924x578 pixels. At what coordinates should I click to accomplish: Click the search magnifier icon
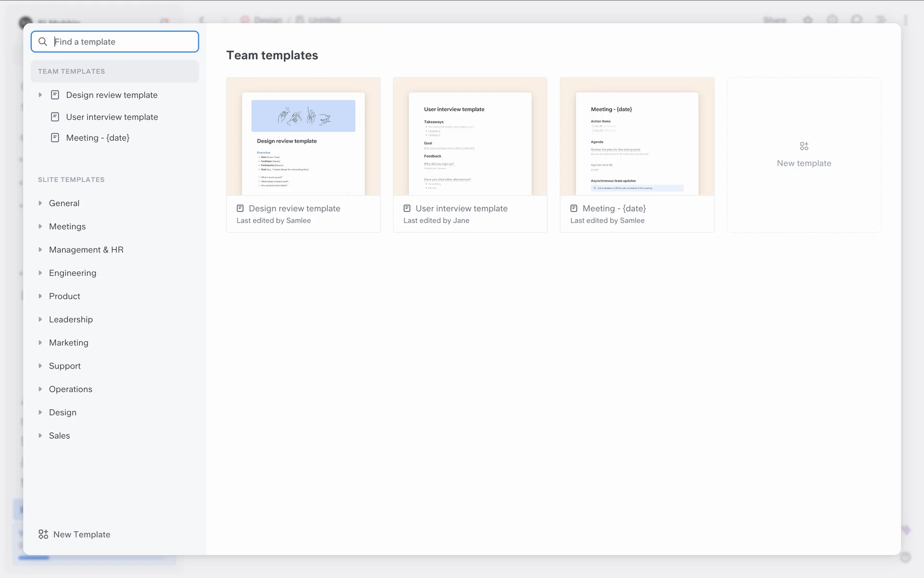tap(43, 42)
